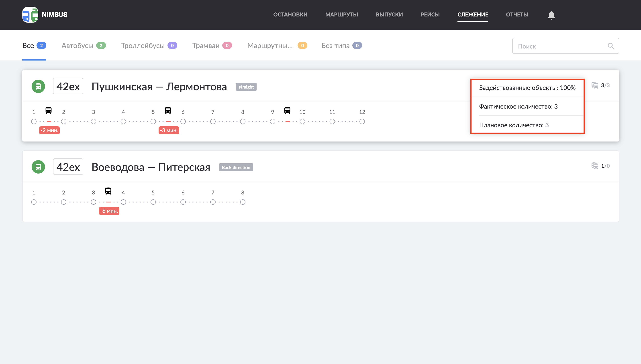Open the СЛЕЖЕНИЕ menu item
641x364 pixels.
(x=473, y=14)
